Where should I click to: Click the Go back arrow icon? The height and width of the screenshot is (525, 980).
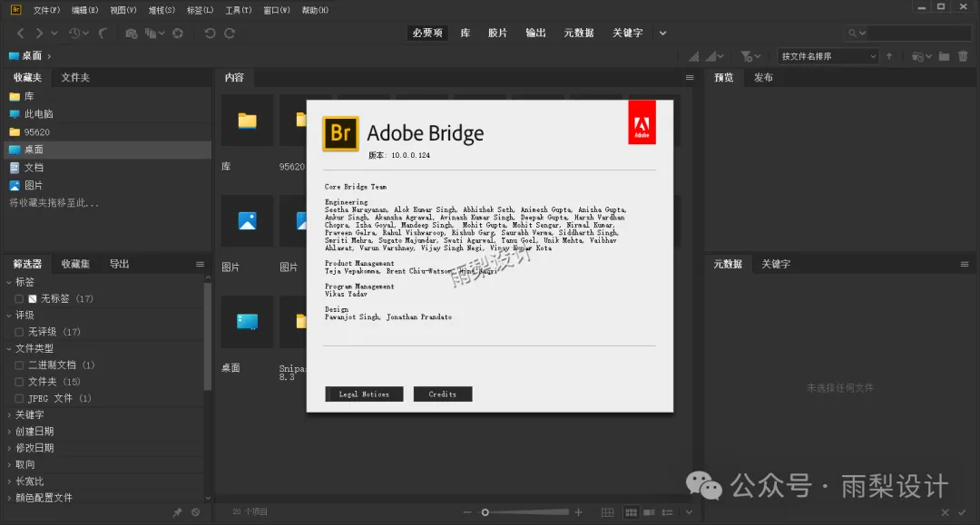point(21,33)
